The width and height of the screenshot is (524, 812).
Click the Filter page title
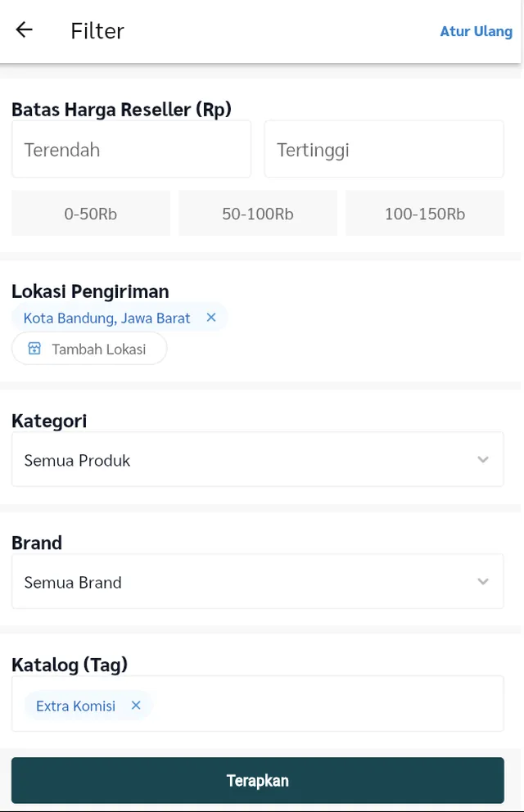click(97, 31)
